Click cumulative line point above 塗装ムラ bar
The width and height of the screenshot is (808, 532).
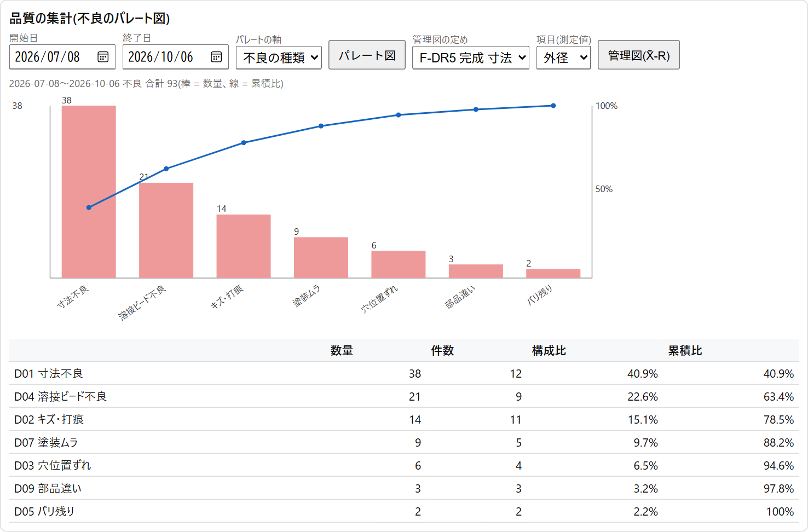[x=321, y=126]
